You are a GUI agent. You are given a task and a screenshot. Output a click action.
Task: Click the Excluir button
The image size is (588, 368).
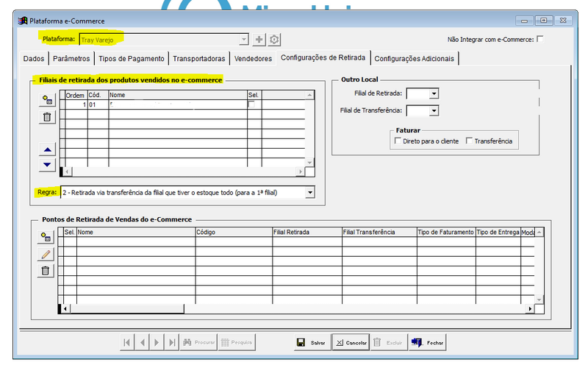tap(390, 342)
